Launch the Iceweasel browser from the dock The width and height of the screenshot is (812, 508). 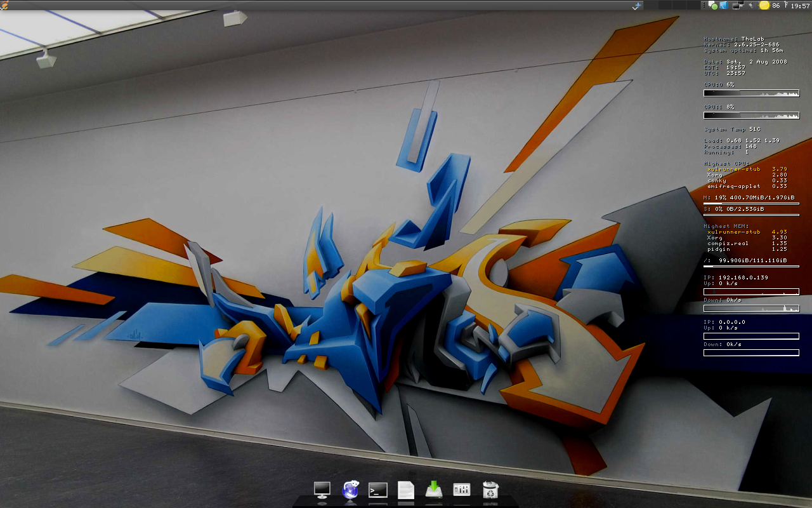tap(350, 490)
